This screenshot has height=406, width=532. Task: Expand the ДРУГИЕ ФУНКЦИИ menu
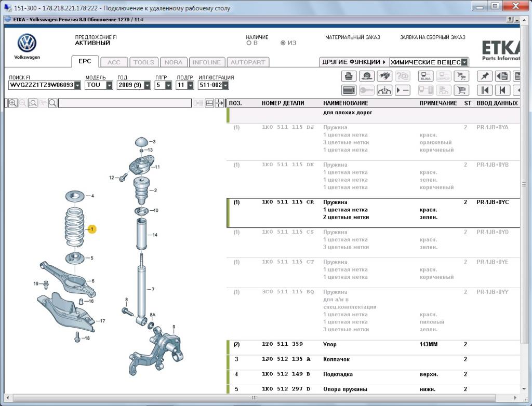click(354, 62)
